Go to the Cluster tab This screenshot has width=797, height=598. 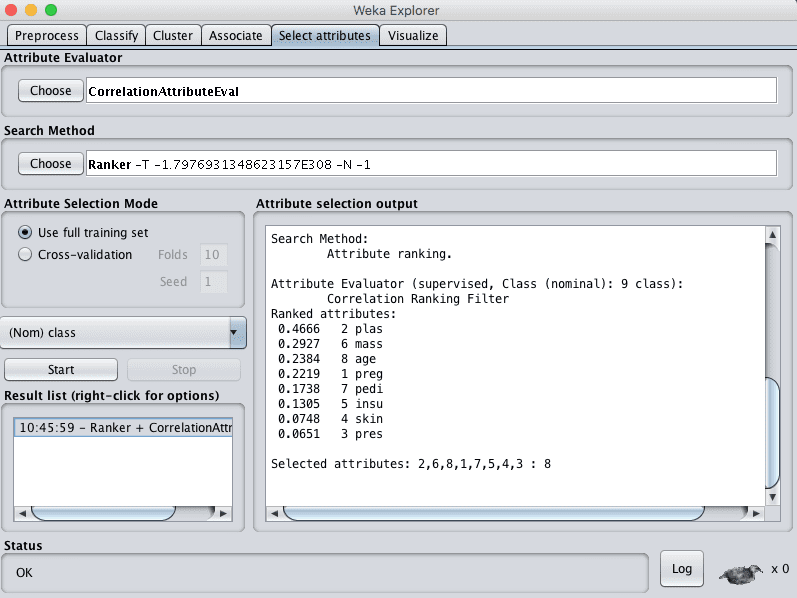pyautogui.click(x=173, y=36)
